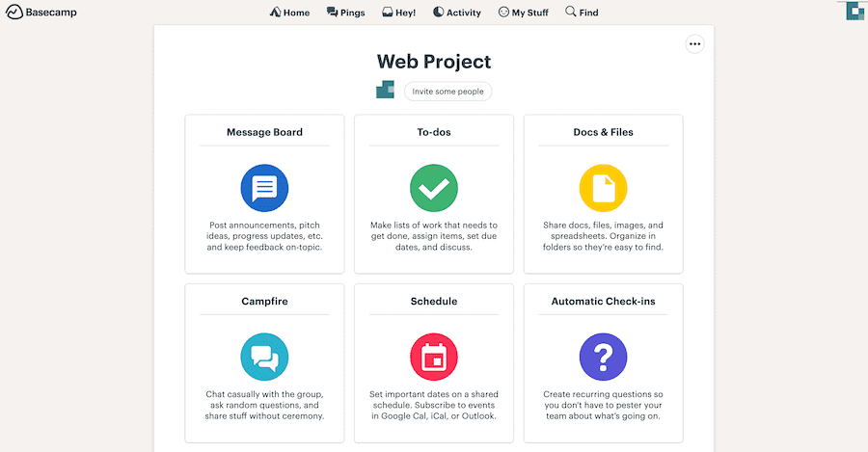Image resolution: width=868 pixels, height=452 pixels.
Task: Open the Automatic Check-ins heading link
Action: (x=603, y=301)
